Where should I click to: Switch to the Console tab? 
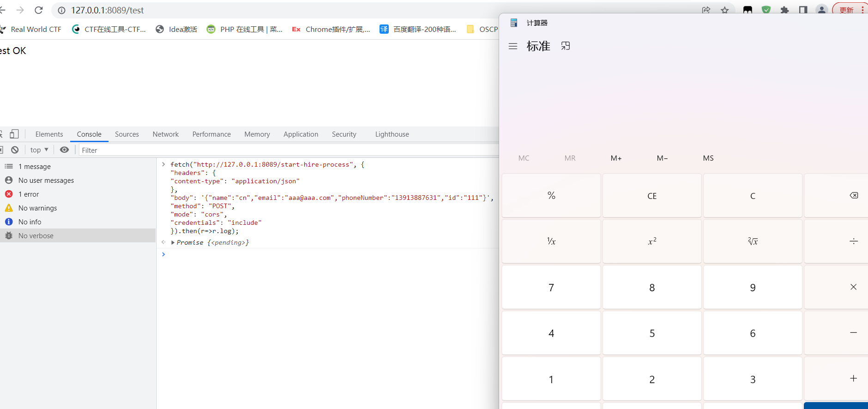pyautogui.click(x=89, y=134)
